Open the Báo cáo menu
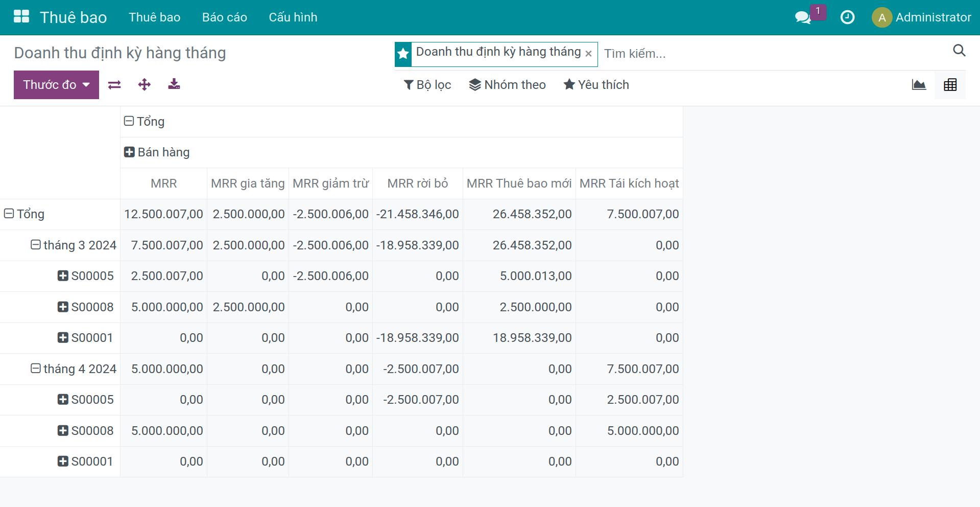Image resolution: width=980 pixels, height=507 pixels. (x=224, y=17)
